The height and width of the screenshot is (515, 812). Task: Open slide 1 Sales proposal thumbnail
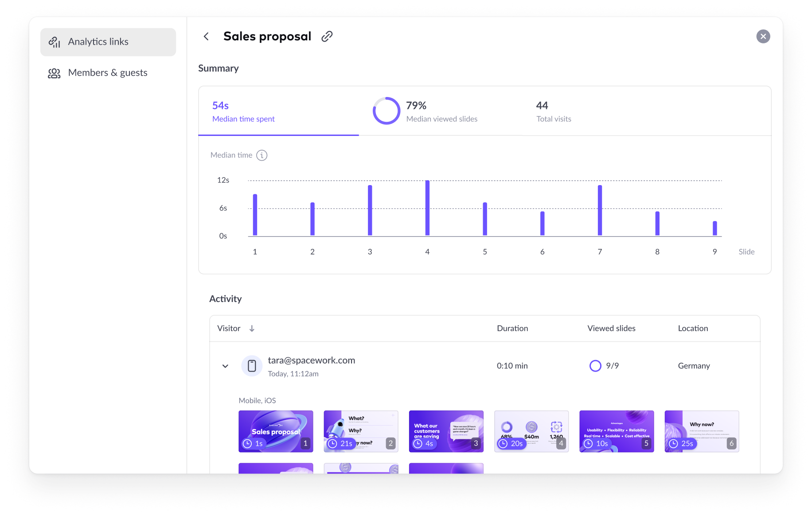276,432
